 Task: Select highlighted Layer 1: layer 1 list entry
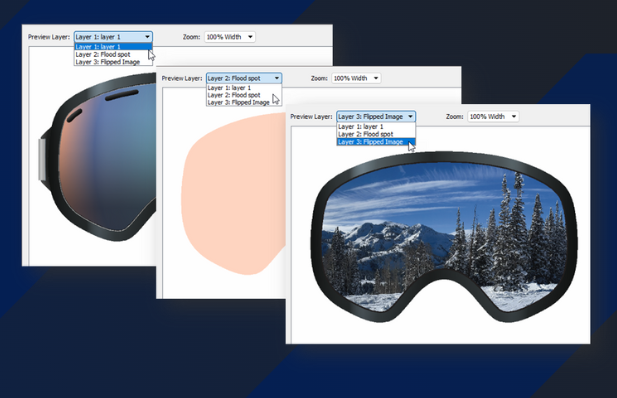[113, 47]
